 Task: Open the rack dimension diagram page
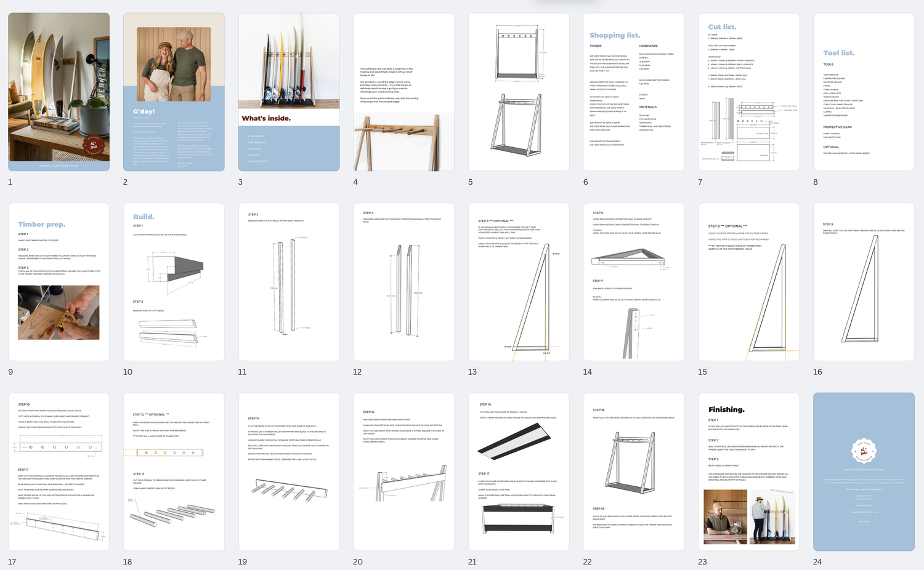pyautogui.click(x=519, y=91)
